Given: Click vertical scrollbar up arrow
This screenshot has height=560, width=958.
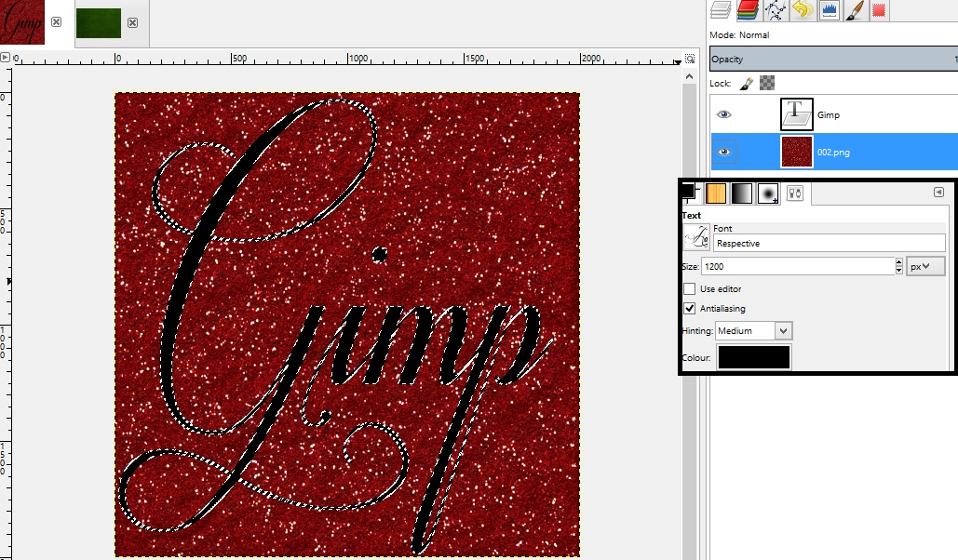Looking at the screenshot, I should pos(689,76).
